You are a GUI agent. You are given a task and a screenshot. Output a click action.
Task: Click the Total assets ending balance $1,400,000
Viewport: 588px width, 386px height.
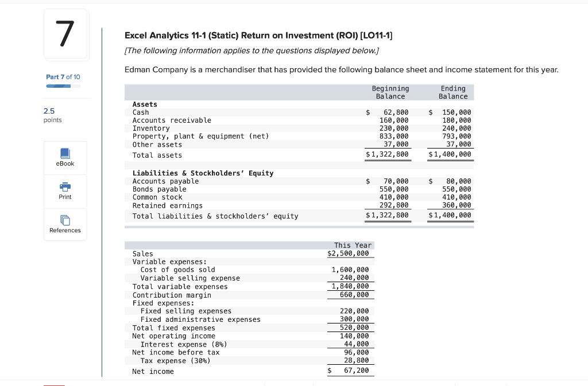tap(450, 155)
